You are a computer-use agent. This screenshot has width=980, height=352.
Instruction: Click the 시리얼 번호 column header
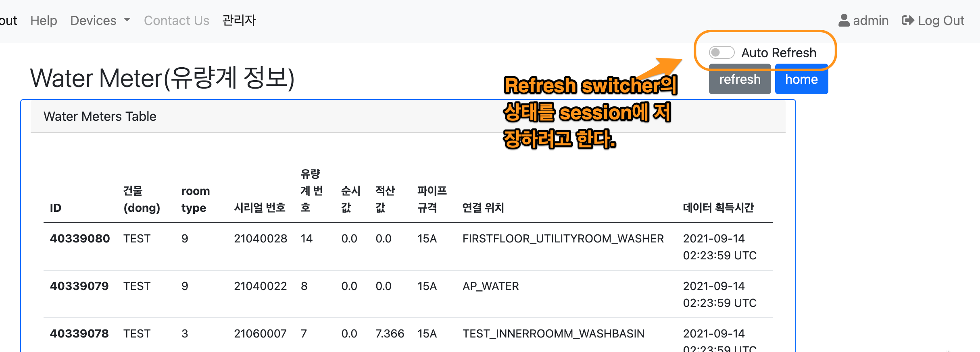[x=260, y=208]
